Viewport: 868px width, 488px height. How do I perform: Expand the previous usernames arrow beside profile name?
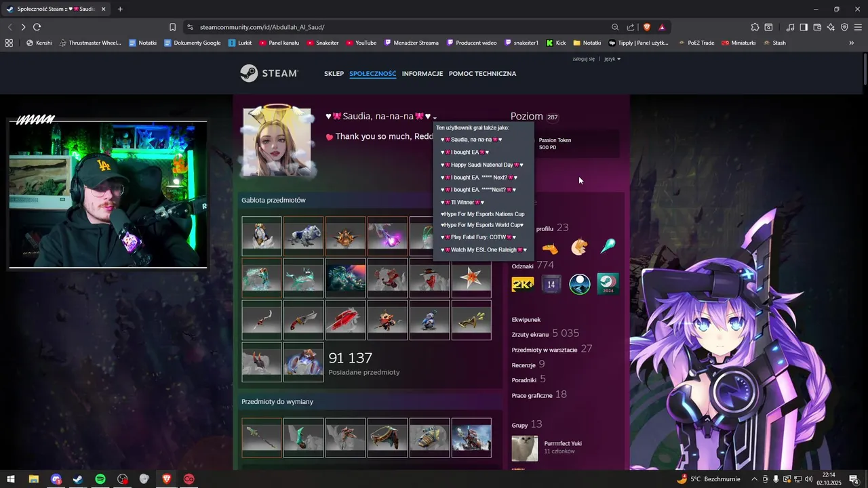[435, 118]
